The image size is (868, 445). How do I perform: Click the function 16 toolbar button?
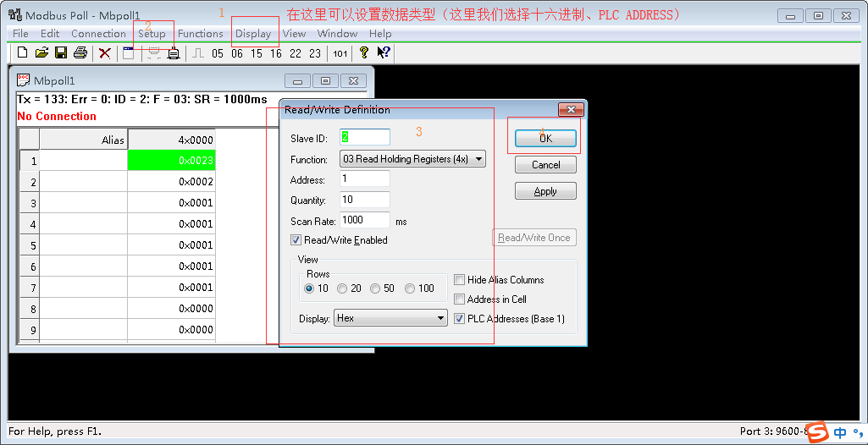click(x=275, y=53)
